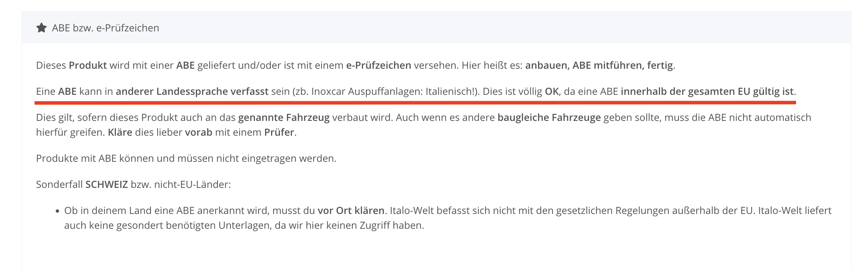Click the bold word 'Kläre'
This screenshot has width=868, height=270.
coord(120,132)
